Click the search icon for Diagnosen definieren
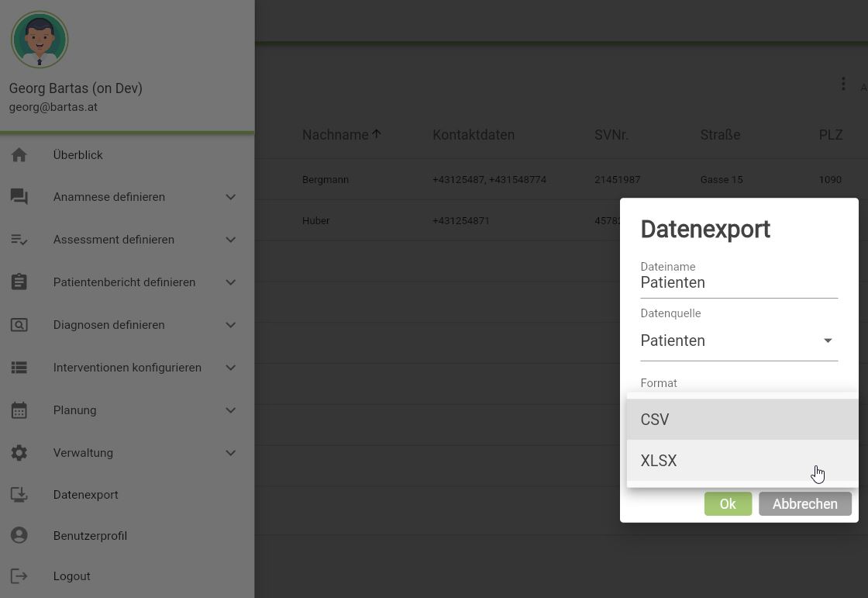Viewport: 868px width, 598px height. coord(19,325)
